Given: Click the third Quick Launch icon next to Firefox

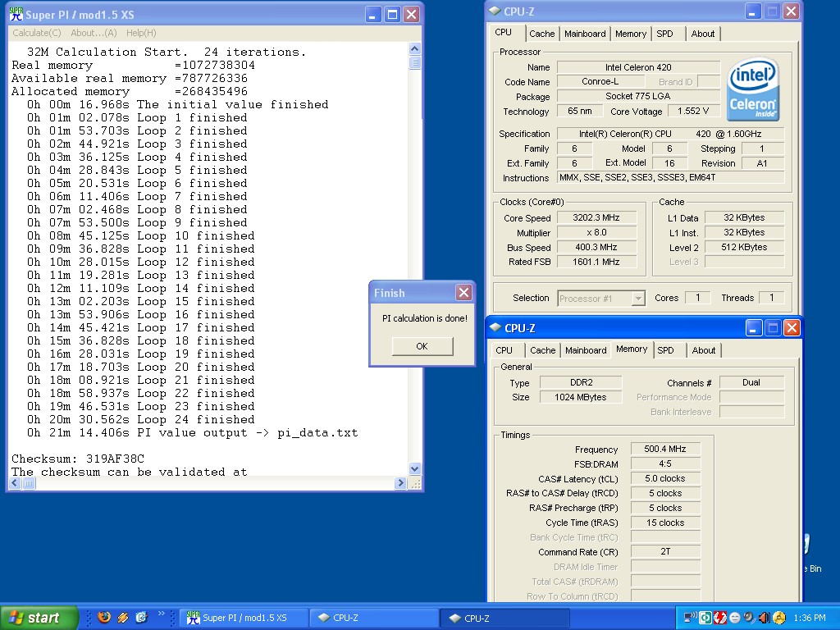Looking at the screenshot, I should tap(141, 617).
